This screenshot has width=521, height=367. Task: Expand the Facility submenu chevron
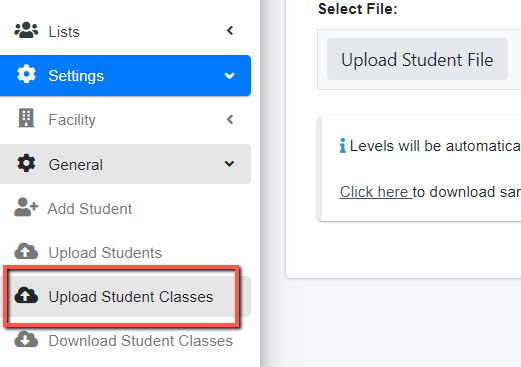(230, 119)
